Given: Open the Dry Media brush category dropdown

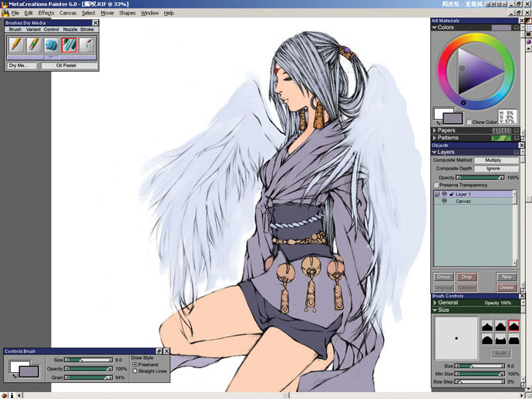Looking at the screenshot, I should point(22,65).
